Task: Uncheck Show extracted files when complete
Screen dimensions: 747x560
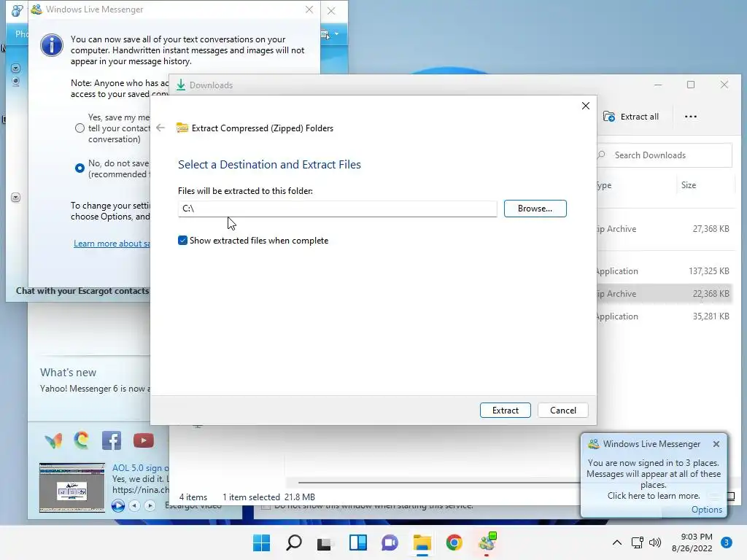Action: point(182,241)
